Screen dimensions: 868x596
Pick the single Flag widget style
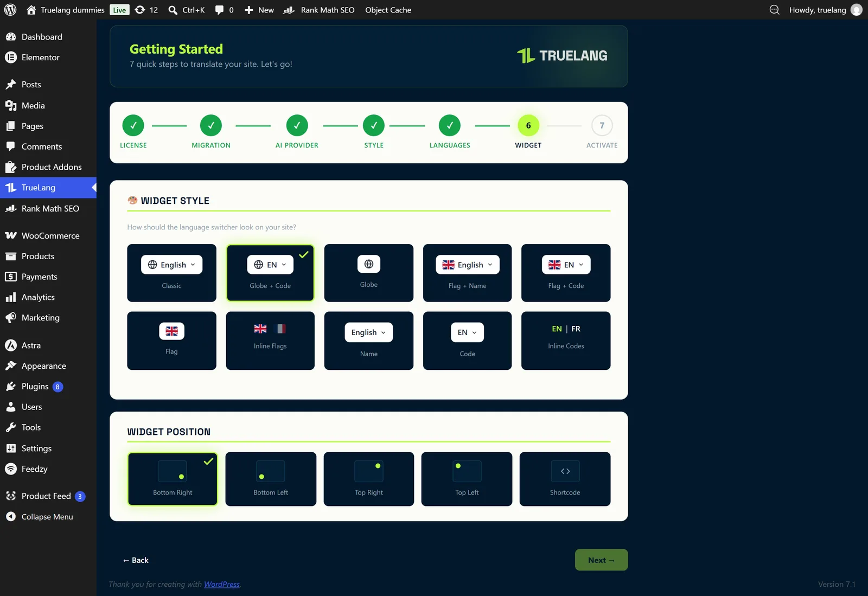(x=171, y=341)
